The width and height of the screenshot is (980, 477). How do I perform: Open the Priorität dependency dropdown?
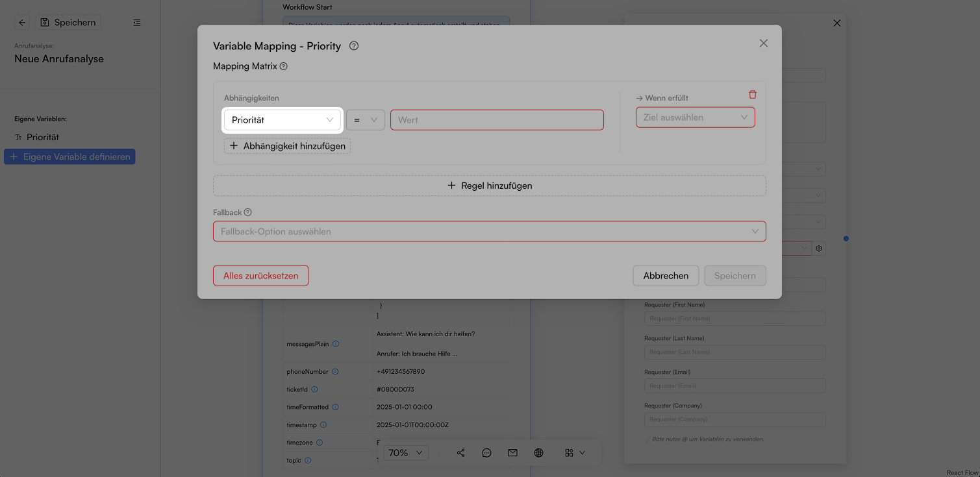pyautogui.click(x=283, y=120)
